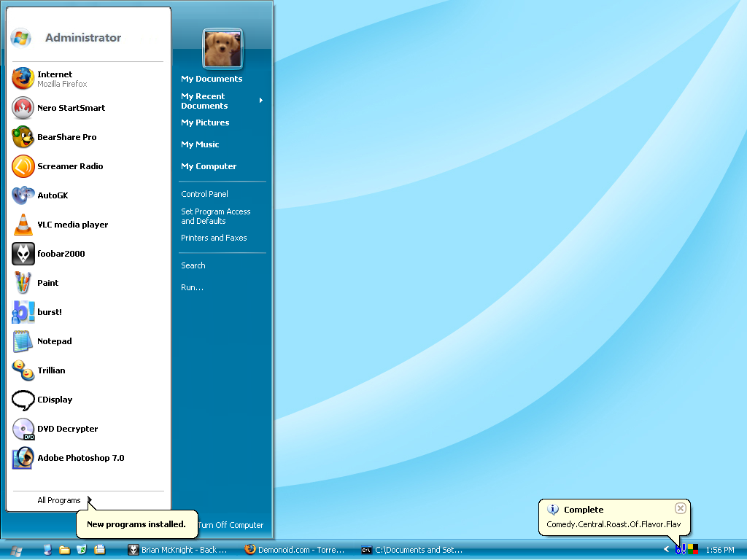Launch Screamer Radio
This screenshot has height=560, width=747.
88,166
